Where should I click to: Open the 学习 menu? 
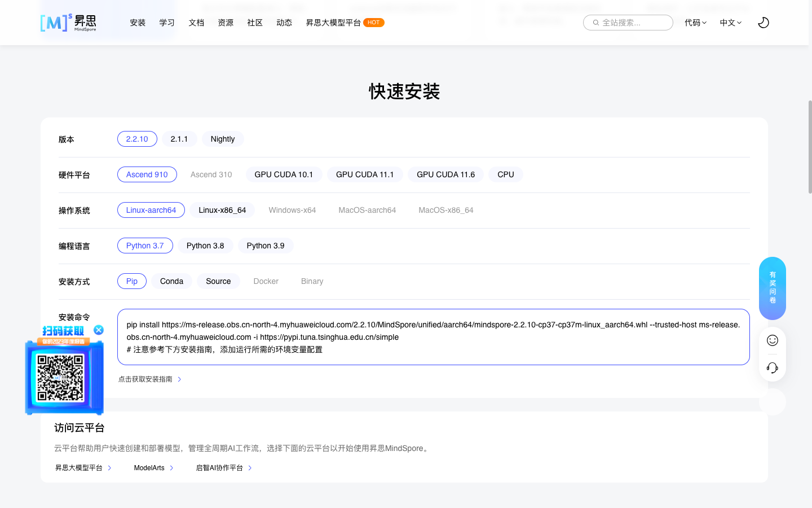click(x=167, y=23)
